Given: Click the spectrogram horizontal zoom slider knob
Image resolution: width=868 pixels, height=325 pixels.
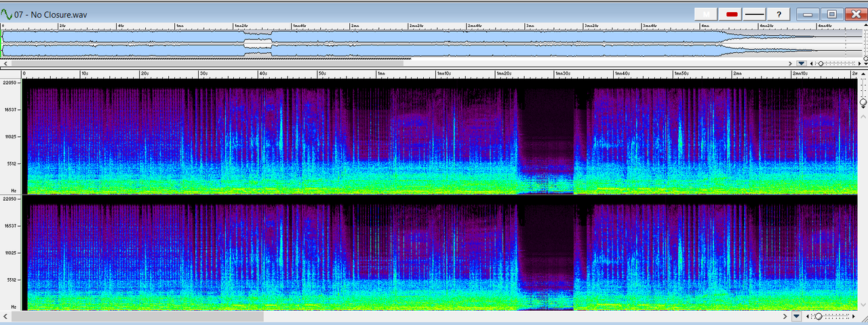Looking at the screenshot, I should (818, 316).
